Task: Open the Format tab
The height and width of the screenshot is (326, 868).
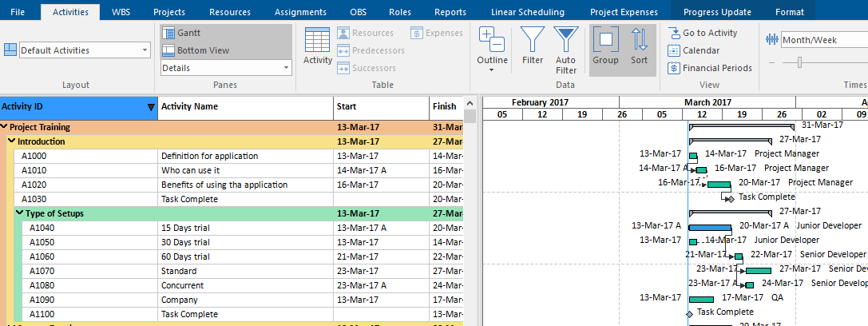Action: coord(790,12)
